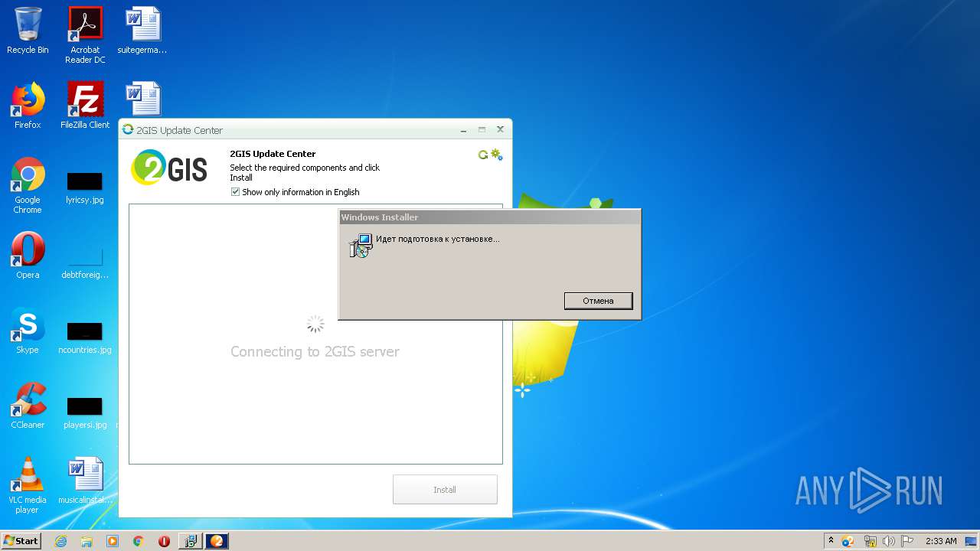Click Show desktop button at taskbar end

coord(972,541)
